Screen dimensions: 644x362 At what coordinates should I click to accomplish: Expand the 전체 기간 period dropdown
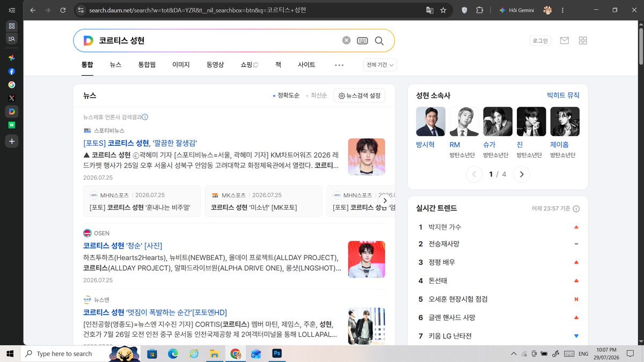(380, 65)
